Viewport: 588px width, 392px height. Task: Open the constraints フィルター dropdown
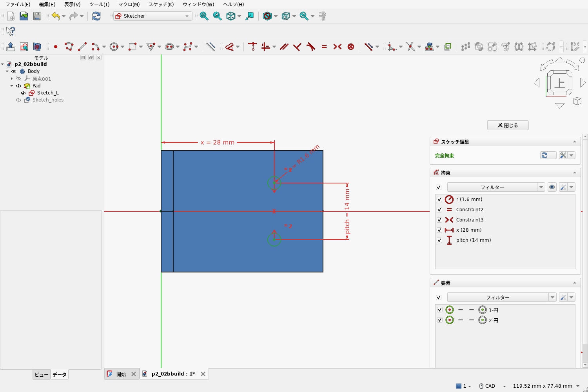[496, 187]
